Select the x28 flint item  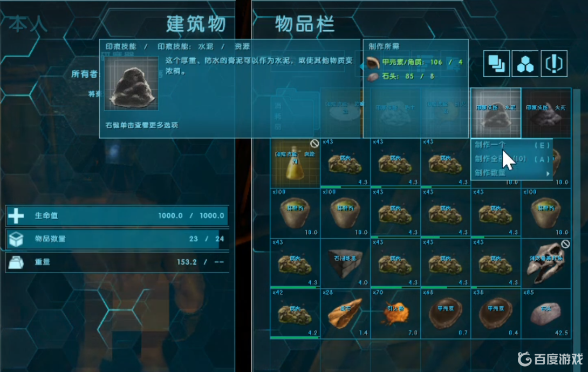345,314
